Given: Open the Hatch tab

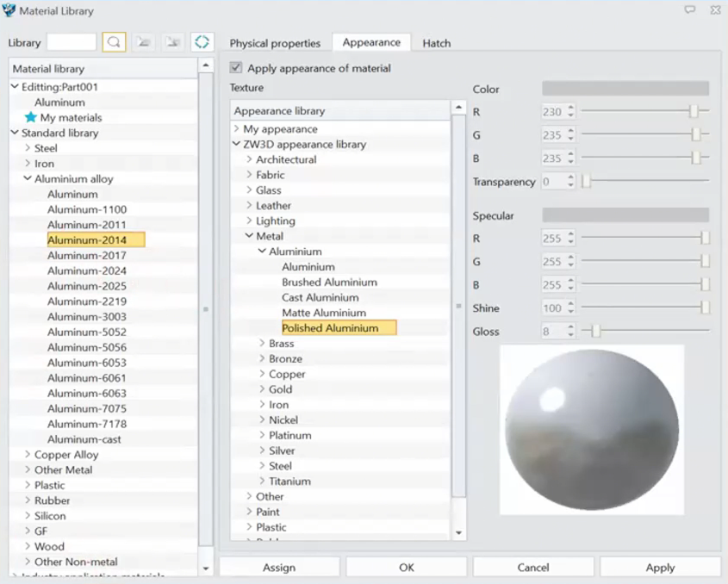Looking at the screenshot, I should 436,43.
